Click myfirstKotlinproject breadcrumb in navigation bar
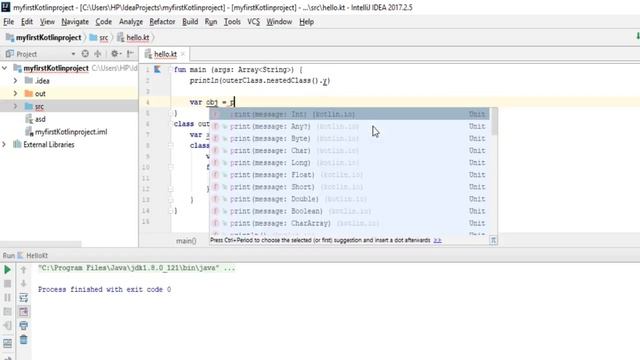Screen dimensions: 640x360 coord(43,38)
